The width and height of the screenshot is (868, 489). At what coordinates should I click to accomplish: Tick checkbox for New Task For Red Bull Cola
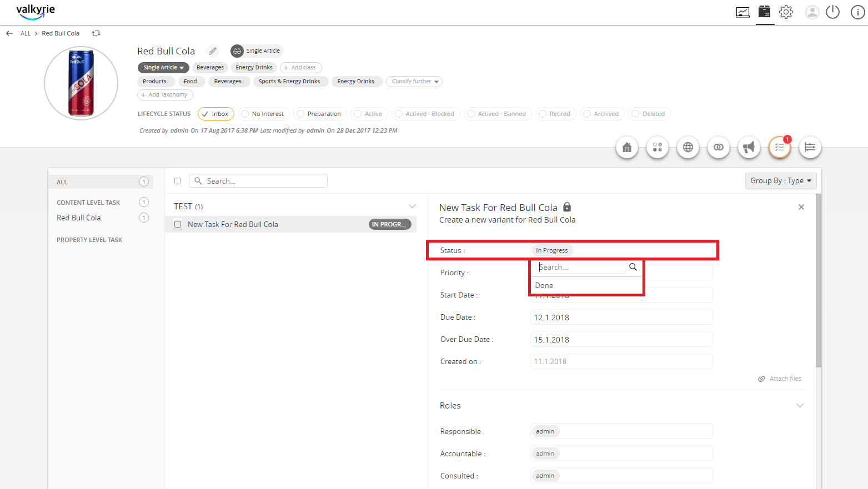tap(178, 224)
